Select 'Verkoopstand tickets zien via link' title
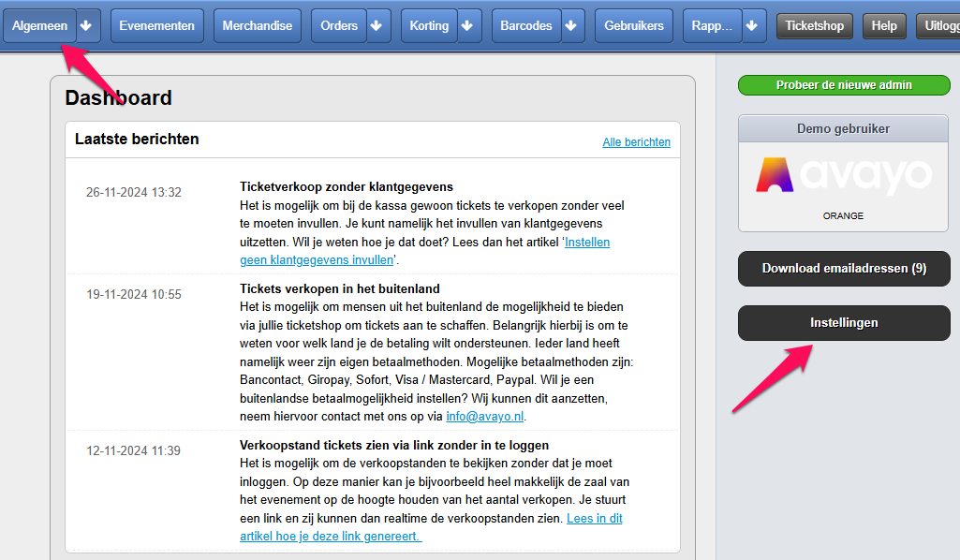The image size is (960, 560). (x=394, y=446)
